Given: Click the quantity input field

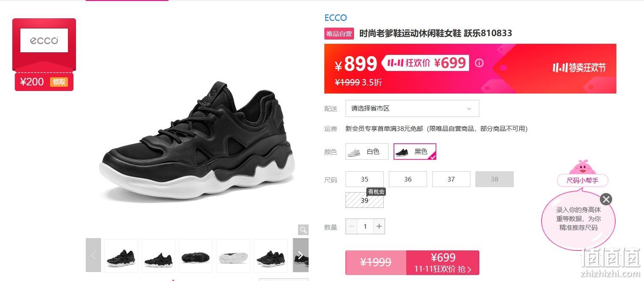Looking at the screenshot, I should pos(365,227).
